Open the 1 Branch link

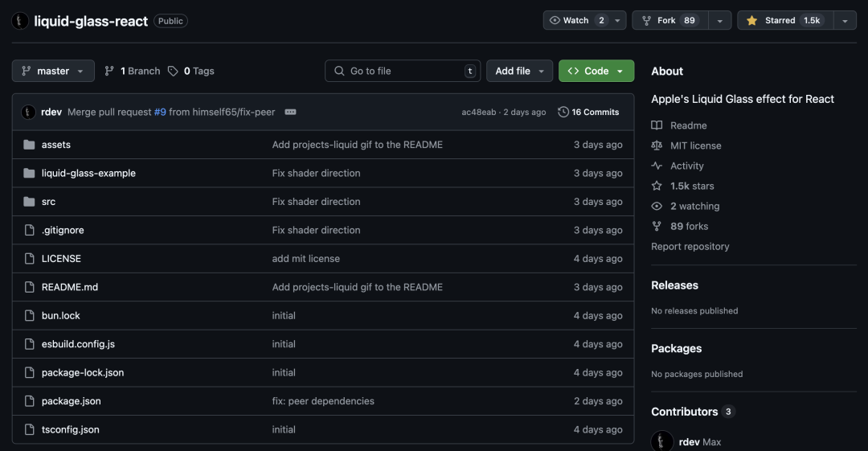click(133, 71)
